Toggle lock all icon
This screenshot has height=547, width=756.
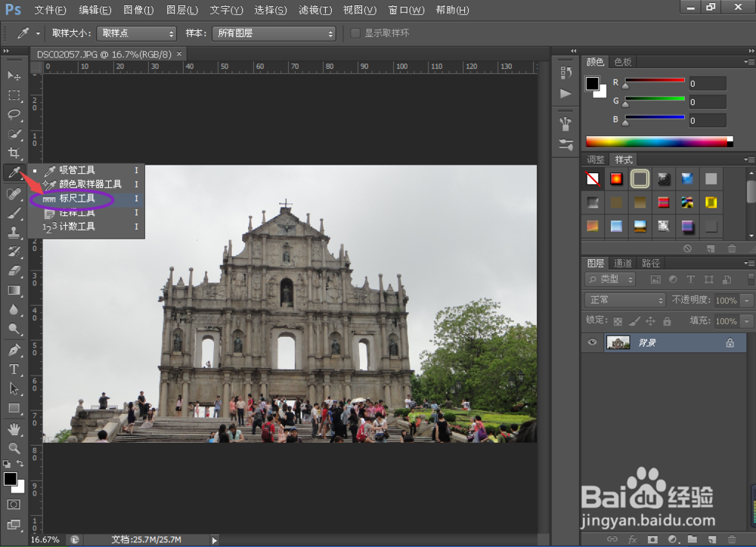(667, 321)
